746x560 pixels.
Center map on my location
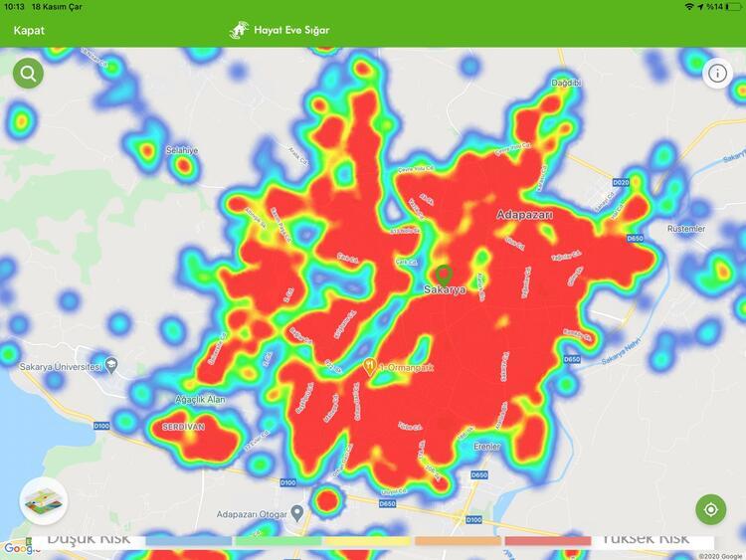click(x=710, y=509)
